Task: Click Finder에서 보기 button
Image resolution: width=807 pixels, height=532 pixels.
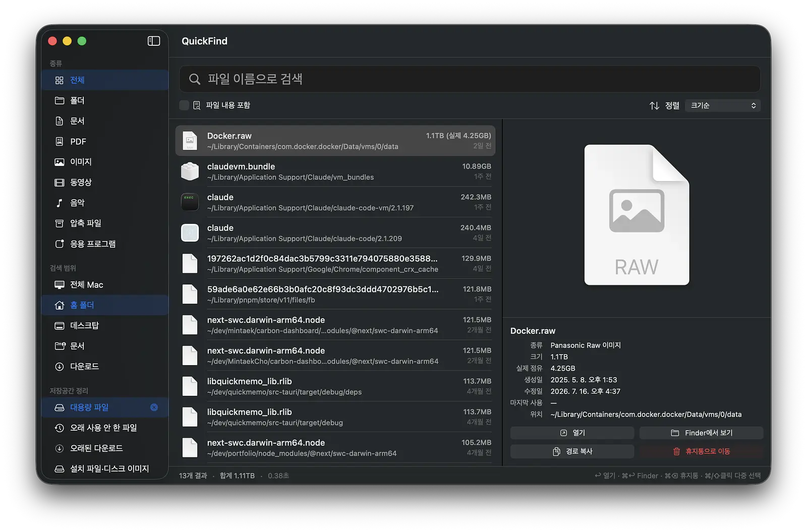Action: pos(701,433)
